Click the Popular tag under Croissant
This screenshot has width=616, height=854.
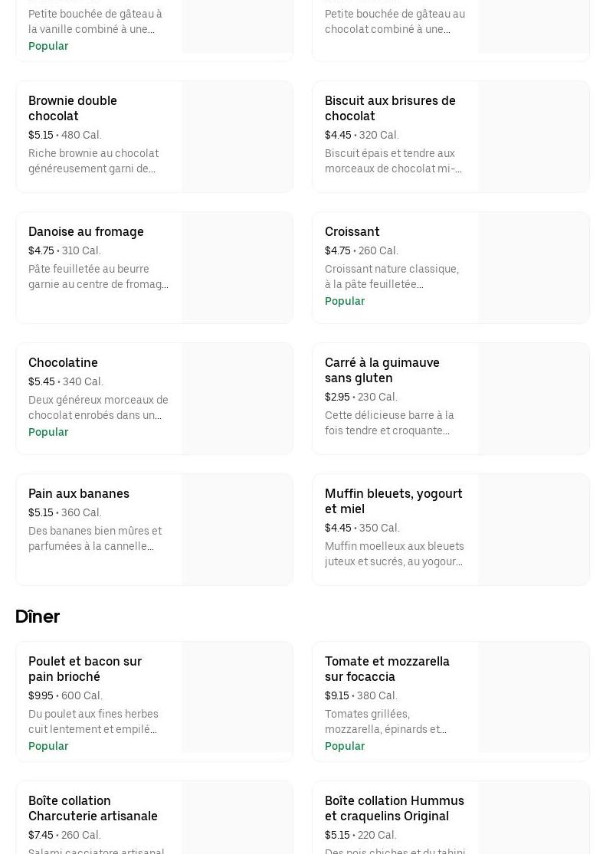pyautogui.click(x=345, y=301)
